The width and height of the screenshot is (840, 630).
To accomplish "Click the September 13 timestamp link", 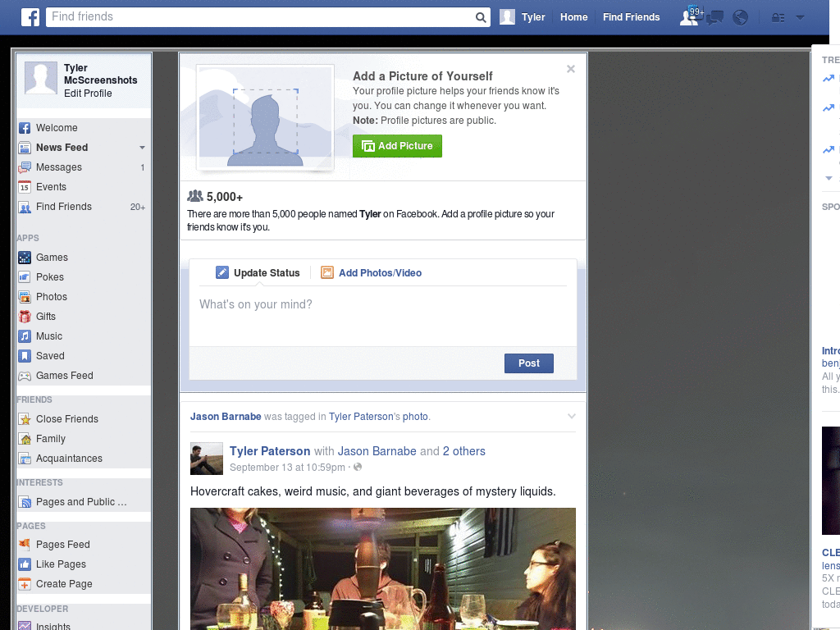I will point(287,467).
